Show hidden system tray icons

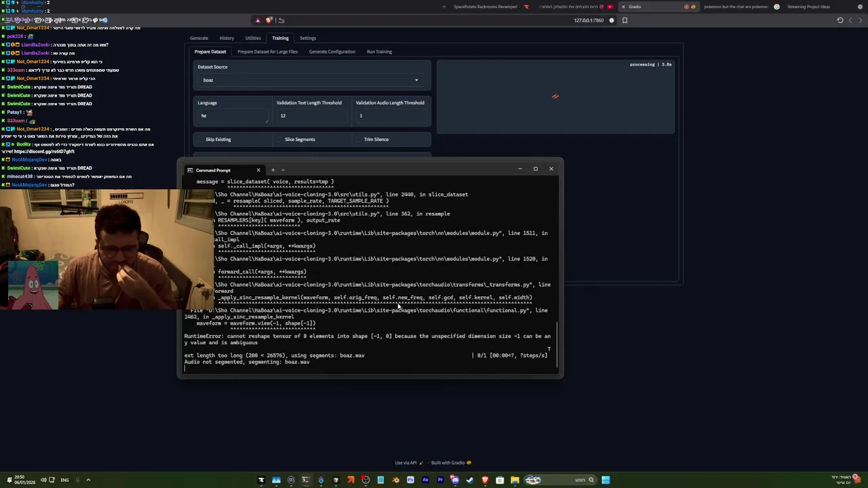(x=88, y=480)
